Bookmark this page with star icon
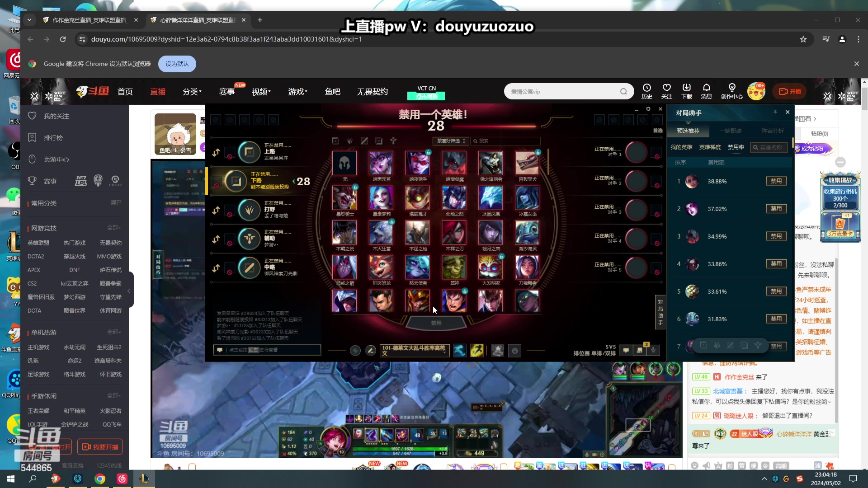 803,39
